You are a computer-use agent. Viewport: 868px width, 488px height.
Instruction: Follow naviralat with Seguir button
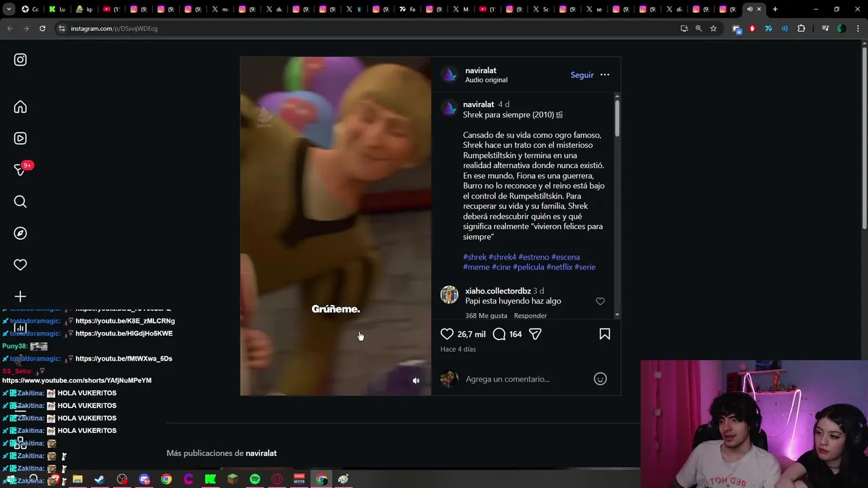(x=582, y=75)
